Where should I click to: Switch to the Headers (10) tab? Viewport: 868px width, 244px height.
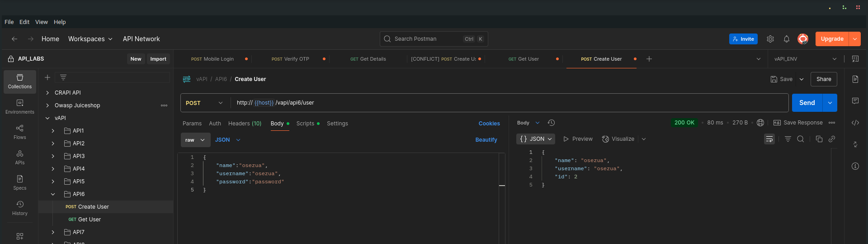click(245, 124)
